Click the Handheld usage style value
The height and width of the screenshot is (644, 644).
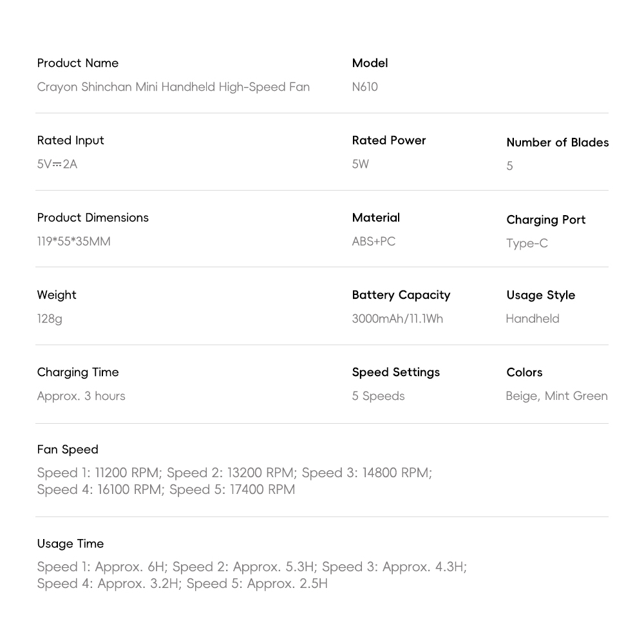pos(532,319)
